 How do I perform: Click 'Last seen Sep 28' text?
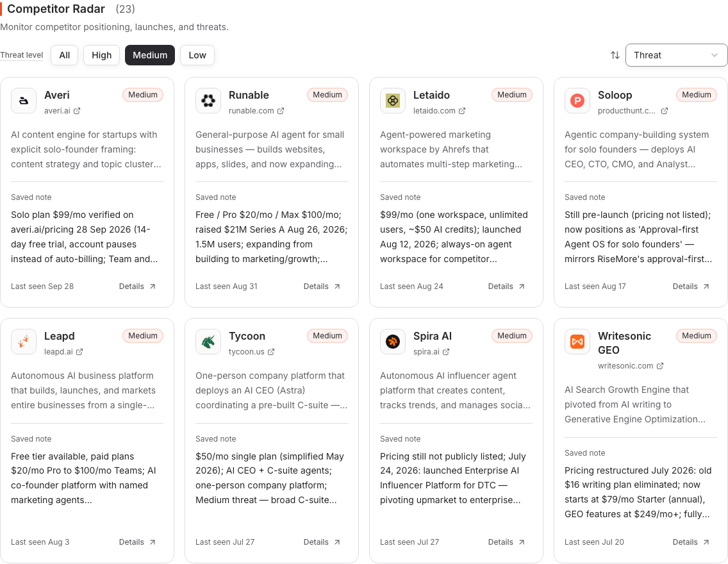[x=42, y=286]
